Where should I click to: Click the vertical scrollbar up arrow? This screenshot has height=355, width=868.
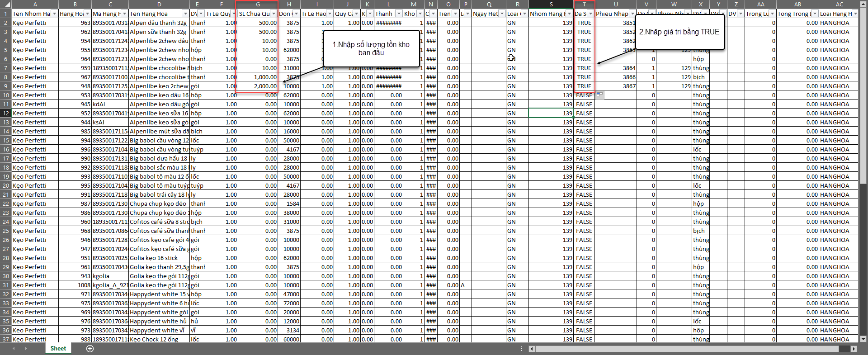(863, 5)
